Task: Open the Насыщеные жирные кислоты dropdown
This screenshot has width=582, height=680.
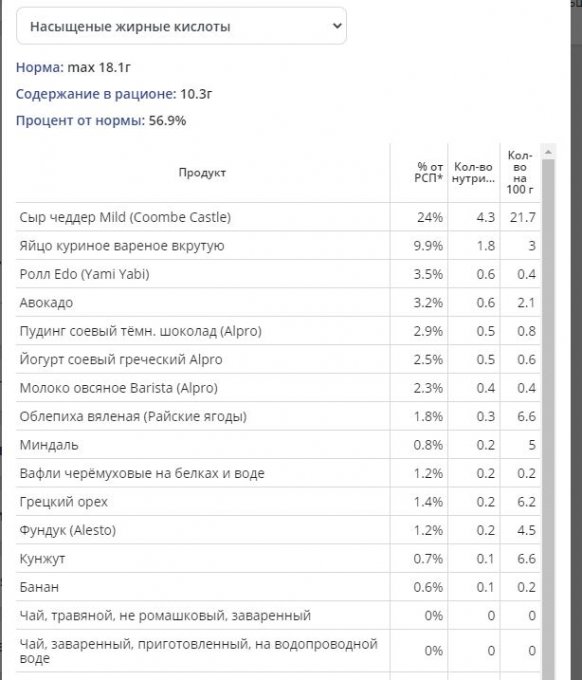Action: coord(181,26)
